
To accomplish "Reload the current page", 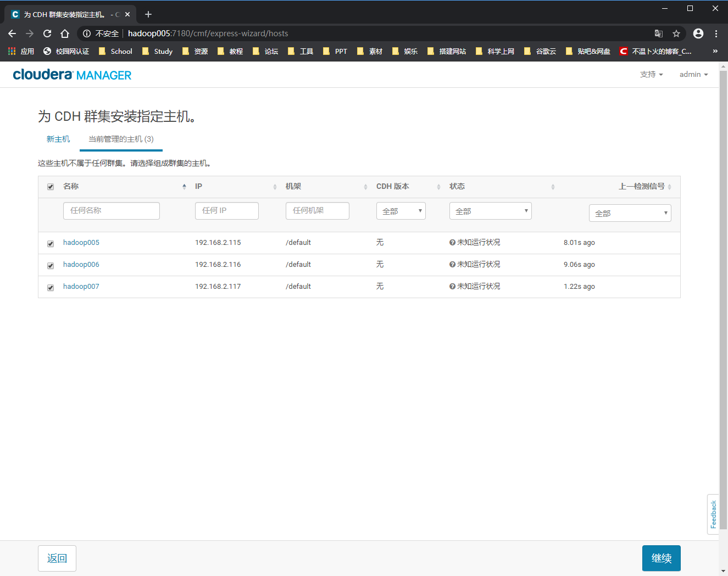I will coord(47,33).
